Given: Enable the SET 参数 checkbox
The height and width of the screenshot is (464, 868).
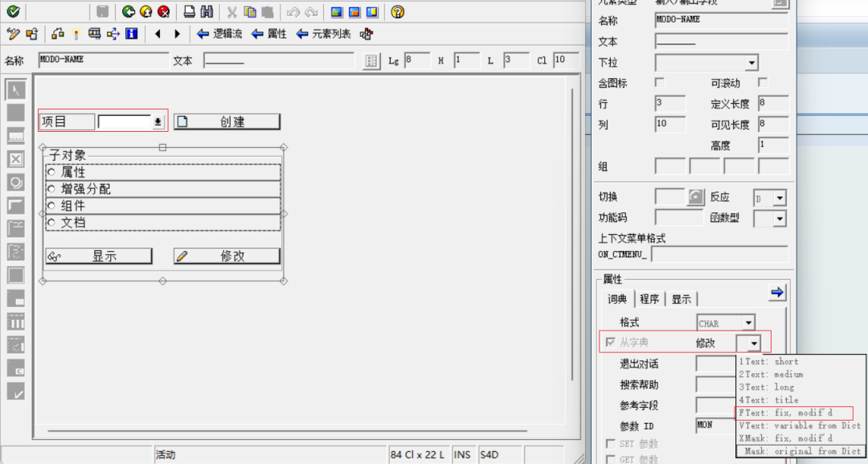Looking at the screenshot, I should click(610, 444).
